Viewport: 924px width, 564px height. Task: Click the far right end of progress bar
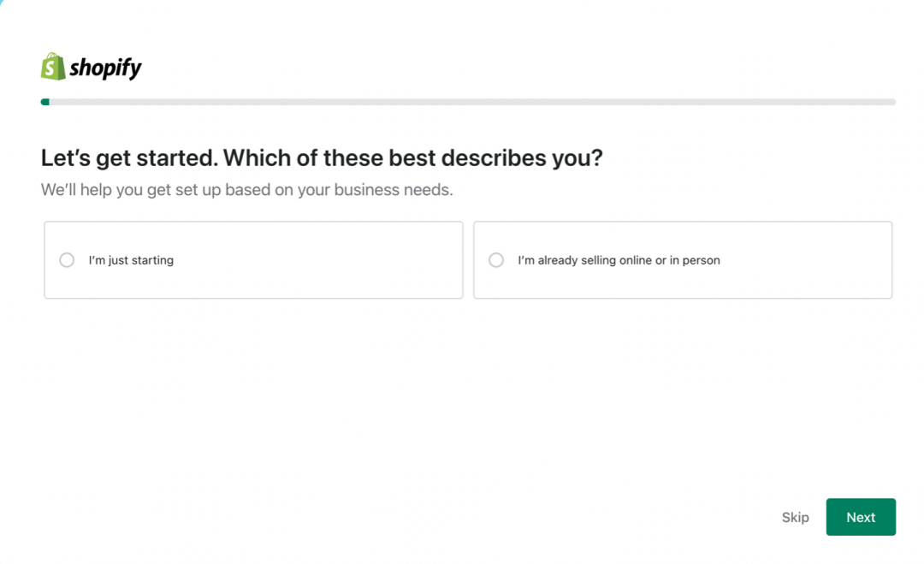(891, 102)
